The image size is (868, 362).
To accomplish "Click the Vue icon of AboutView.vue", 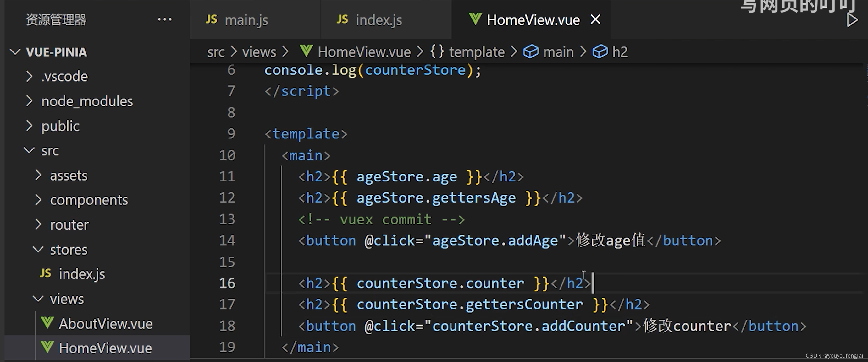I will point(47,323).
